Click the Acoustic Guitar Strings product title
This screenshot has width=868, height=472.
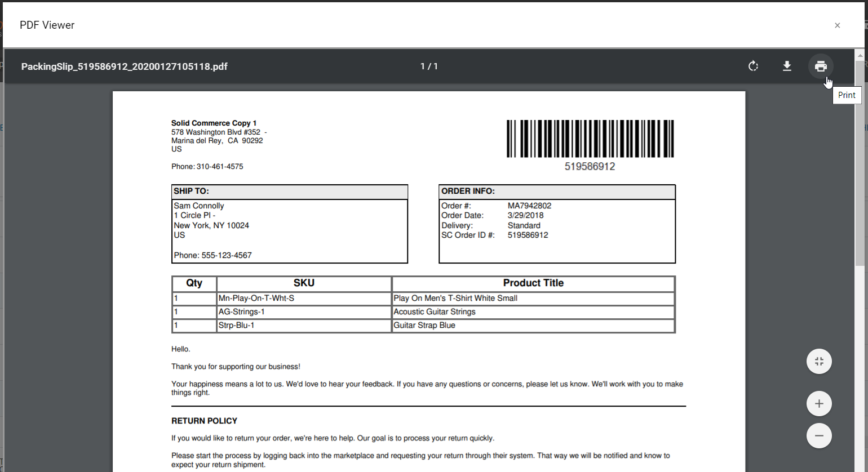(434, 311)
